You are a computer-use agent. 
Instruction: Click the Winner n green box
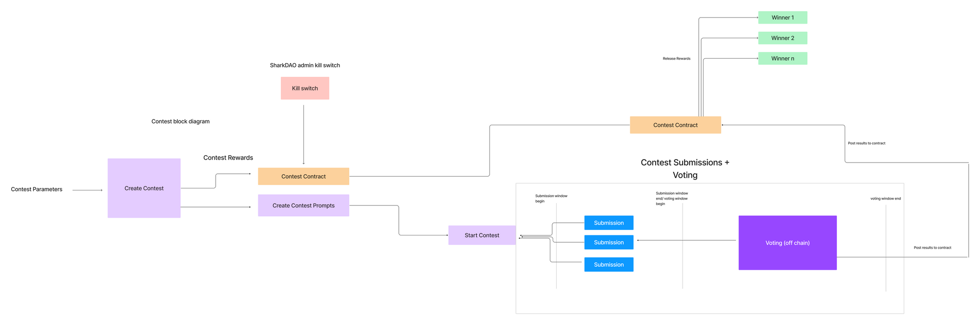point(782,58)
